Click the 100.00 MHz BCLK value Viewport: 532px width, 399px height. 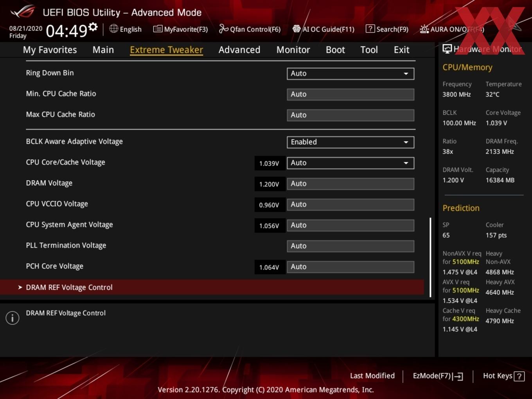[459, 123]
